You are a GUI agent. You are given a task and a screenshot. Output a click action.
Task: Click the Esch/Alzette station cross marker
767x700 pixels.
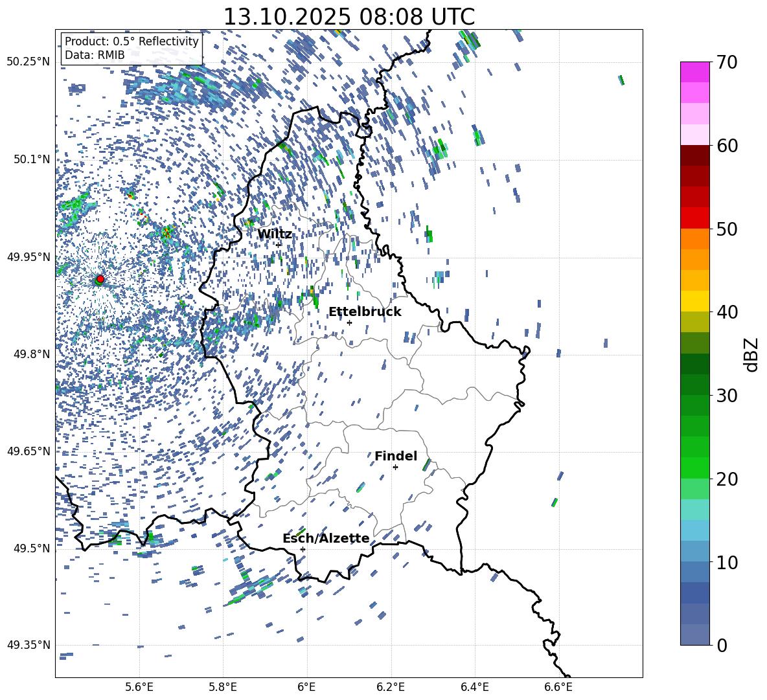[x=303, y=549]
